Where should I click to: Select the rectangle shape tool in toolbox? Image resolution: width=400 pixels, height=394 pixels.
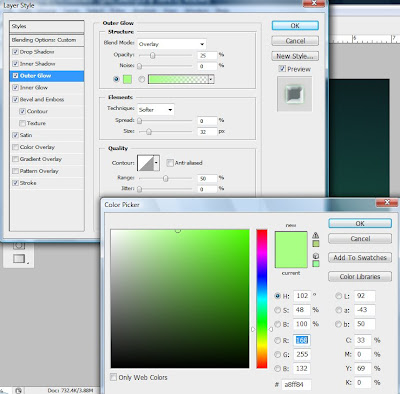click(x=19, y=258)
